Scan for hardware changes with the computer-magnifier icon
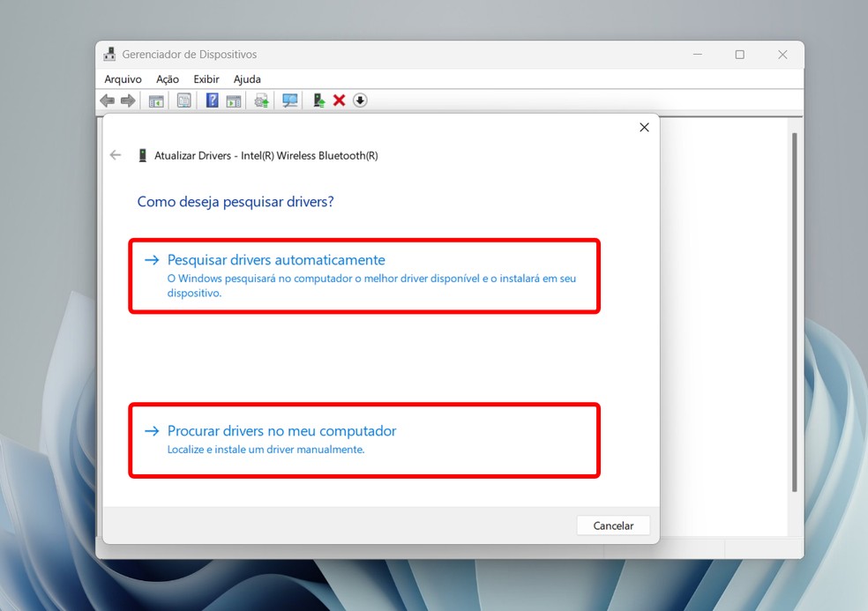The width and height of the screenshot is (868, 611). [x=289, y=100]
